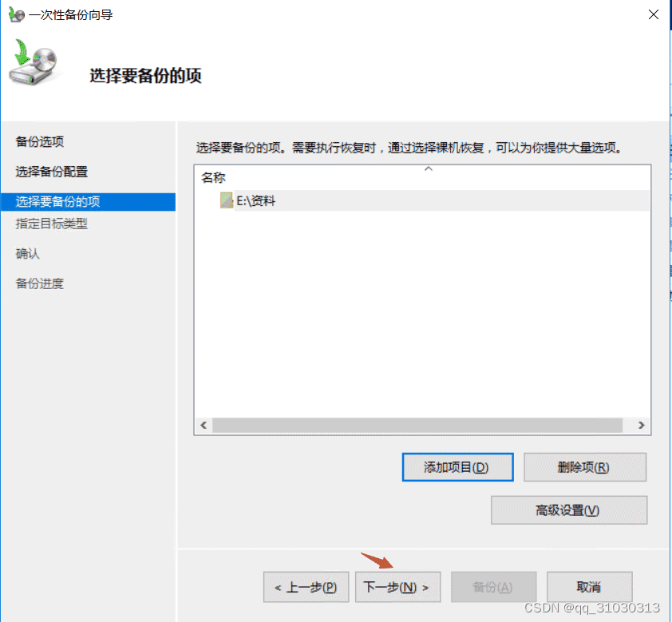Screen dimensions: 672x622
Task: Click the large disk backup header icon
Action: point(33,62)
